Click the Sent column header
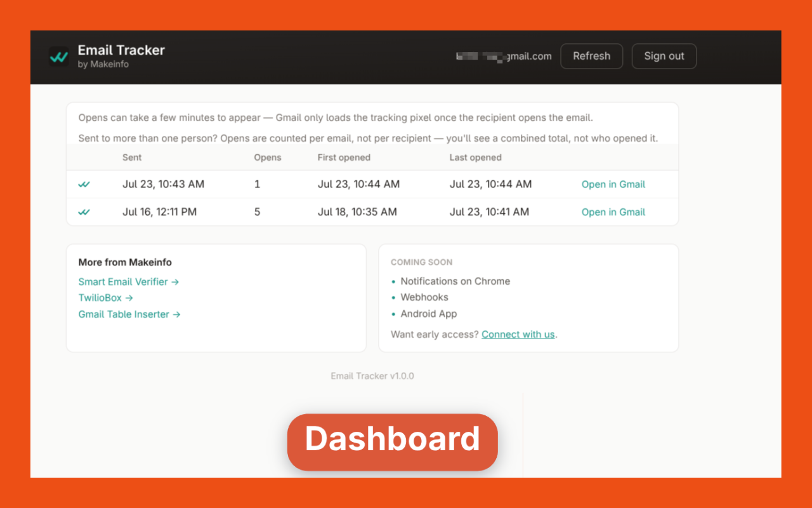This screenshot has width=812, height=508. [132, 157]
